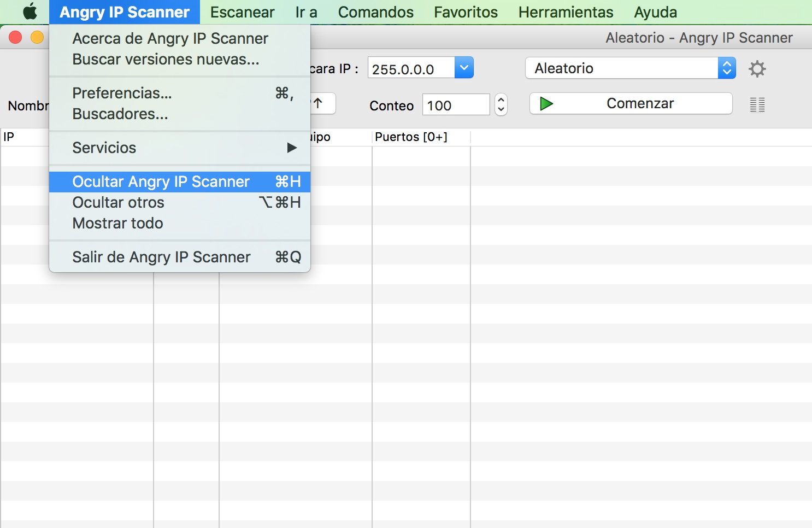The image size is (812, 528).
Task: Select Buscadores... menu entry
Action: (x=180, y=114)
